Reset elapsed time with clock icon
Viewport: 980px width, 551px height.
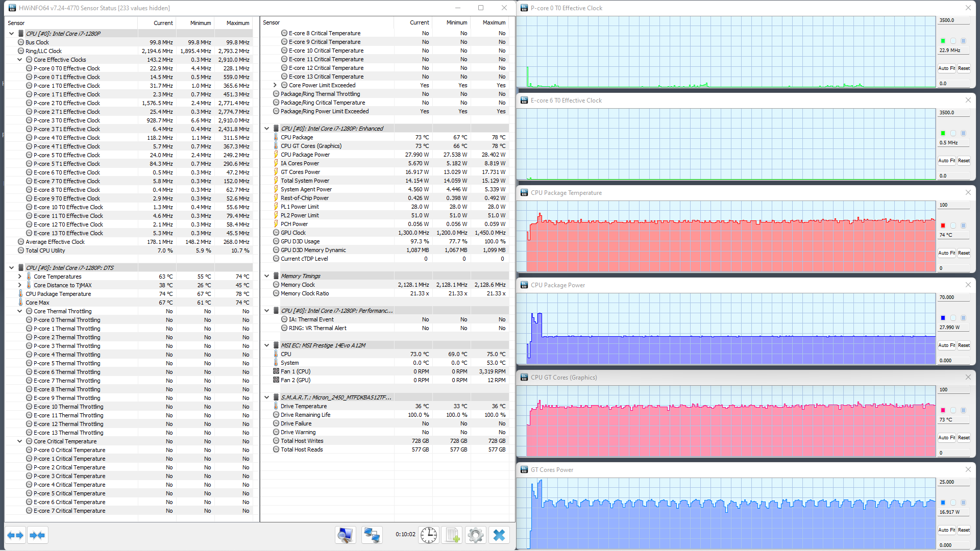[x=428, y=535]
